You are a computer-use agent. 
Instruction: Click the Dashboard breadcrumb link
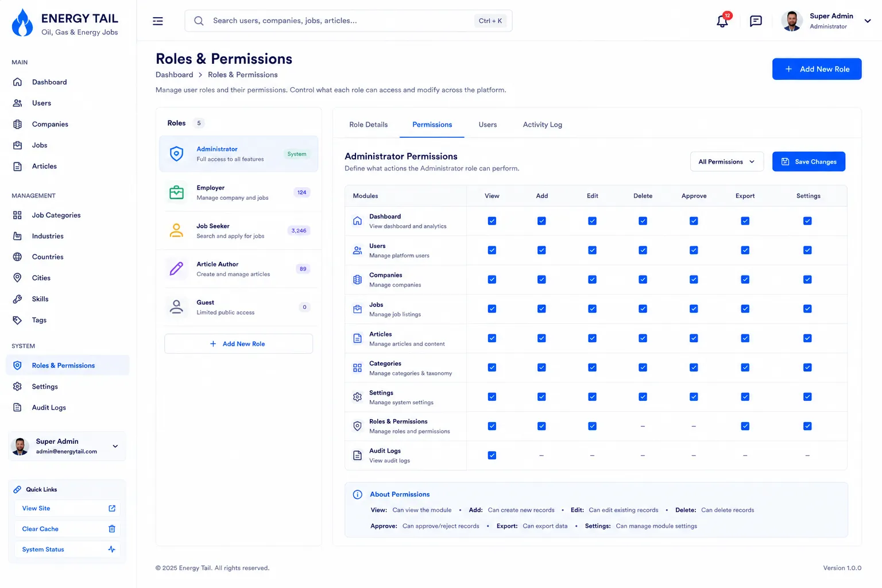pyautogui.click(x=174, y=75)
